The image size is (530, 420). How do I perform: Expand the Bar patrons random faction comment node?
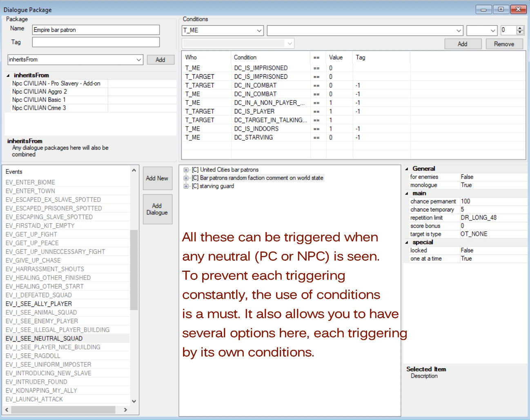coord(186,178)
